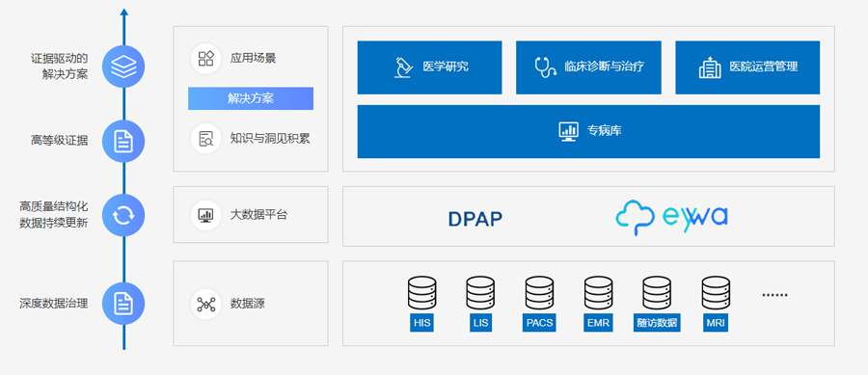The width and height of the screenshot is (868, 375).
Task: Click the 大数据平台 label text
Action: [259, 215]
